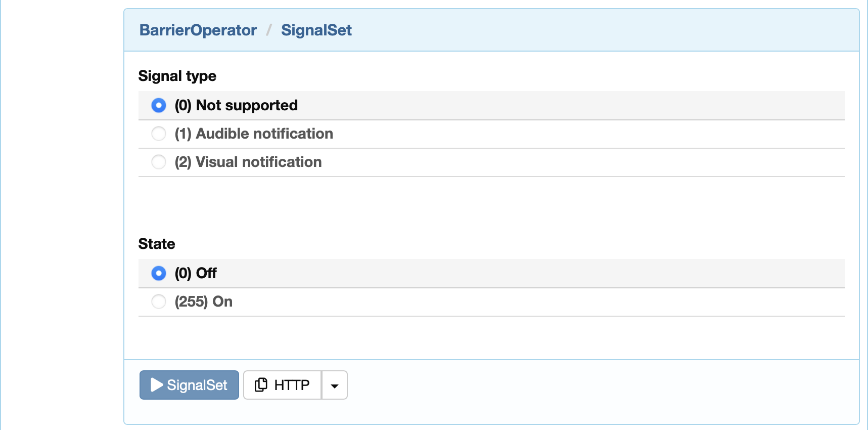
Task: Click the Not supported label text
Action: [x=247, y=105]
